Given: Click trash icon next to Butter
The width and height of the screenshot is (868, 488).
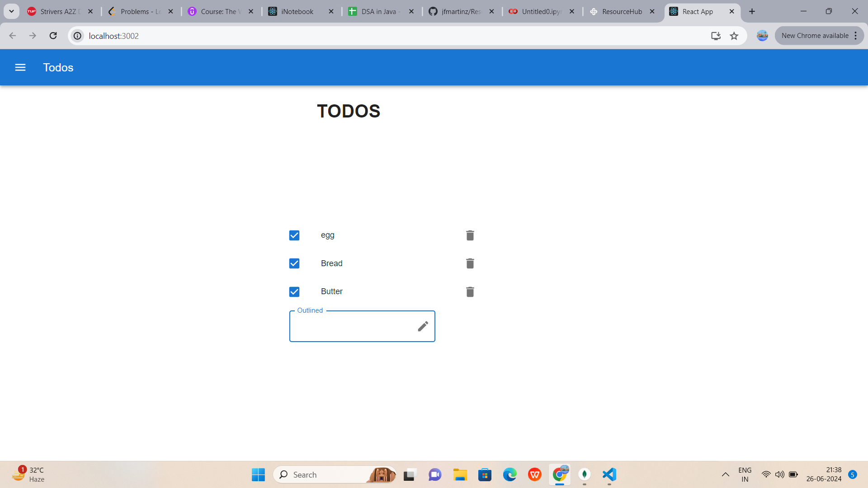Looking at the screenshot, I should [x=470, y=292].
